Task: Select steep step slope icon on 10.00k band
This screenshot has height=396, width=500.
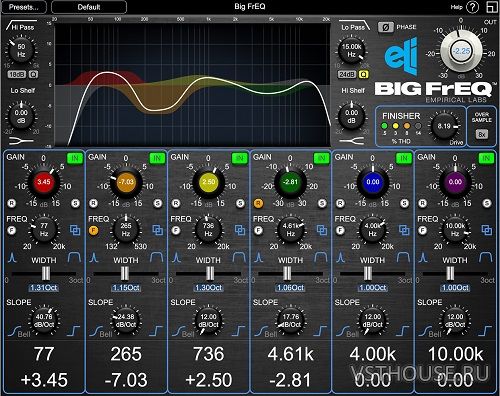Action: pos(485,331)
